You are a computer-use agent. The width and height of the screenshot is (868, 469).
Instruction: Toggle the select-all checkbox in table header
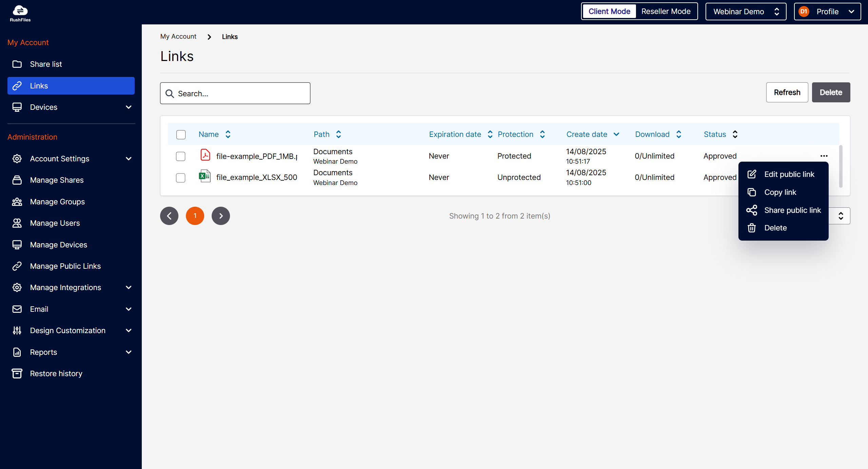(x=181, y=135)
